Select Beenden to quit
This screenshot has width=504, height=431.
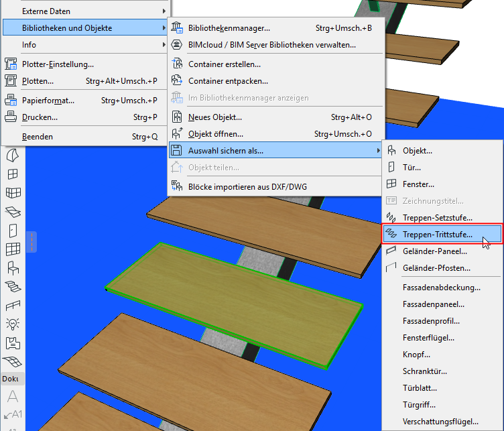pos(84,137)
